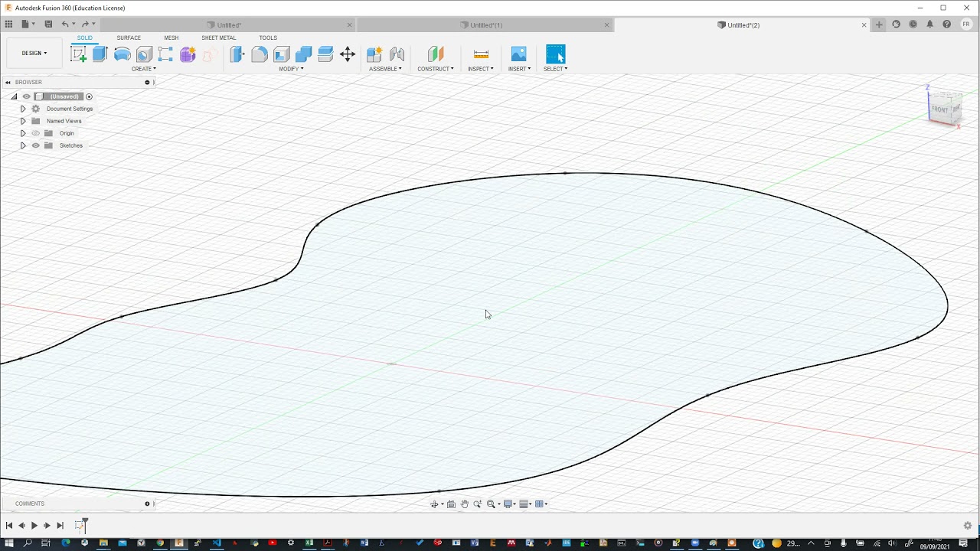Open the DESIGN workspace dropdown
Screen dimensions: 980x551
coord(34,53)
